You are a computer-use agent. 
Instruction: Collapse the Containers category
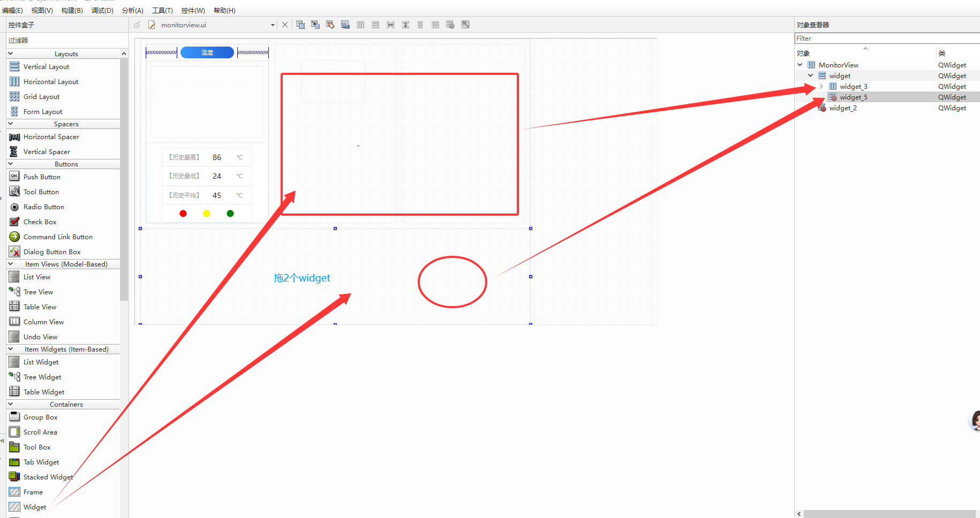tap(10, 404)
